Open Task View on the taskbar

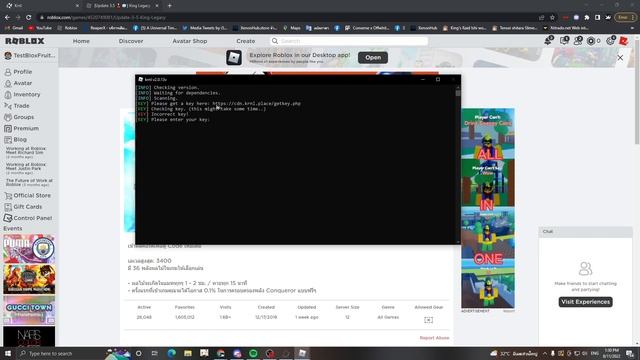(154, 353)
